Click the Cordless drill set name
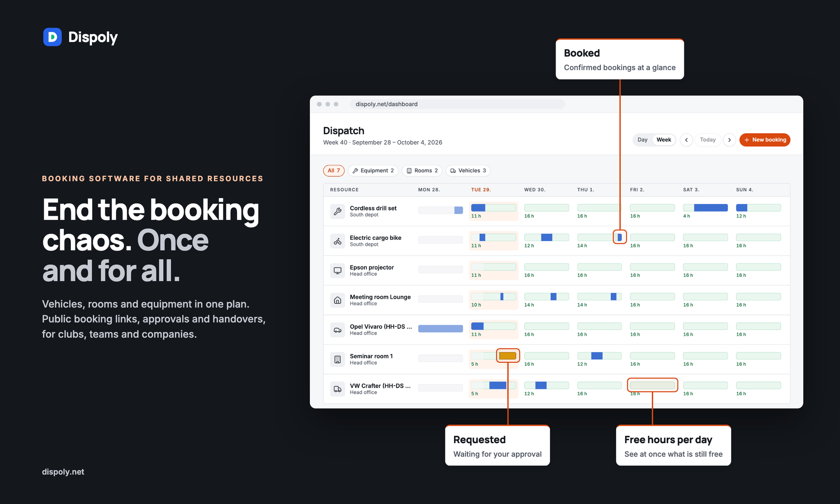840x504 pixels. click(x=373, y=208)
